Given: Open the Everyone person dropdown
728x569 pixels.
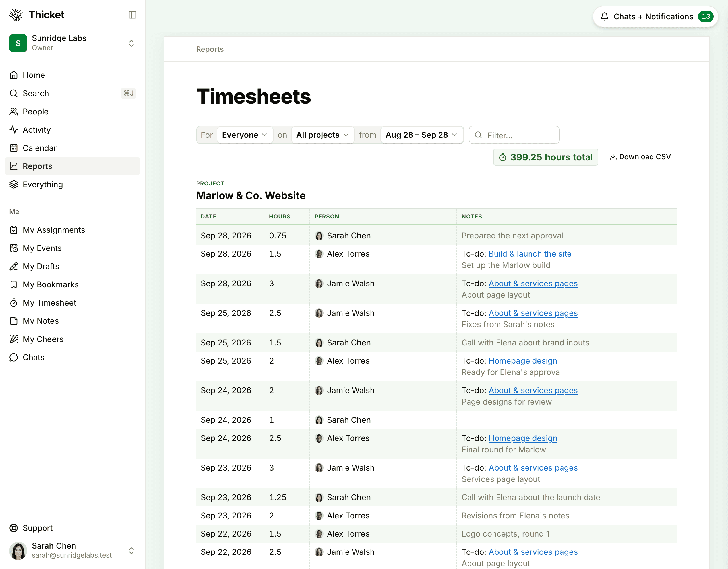Looking at the screenshot, I should 245,135.
